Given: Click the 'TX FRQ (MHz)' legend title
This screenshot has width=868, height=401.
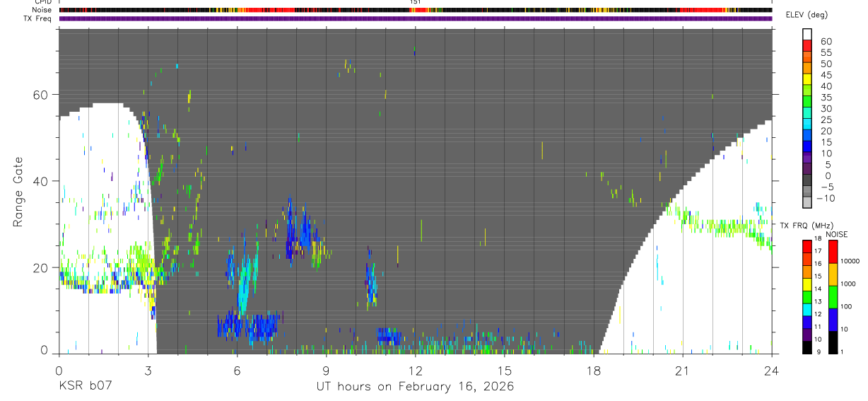Looking at the screenshot, I should pyautogui.click(x=806, y=225).
